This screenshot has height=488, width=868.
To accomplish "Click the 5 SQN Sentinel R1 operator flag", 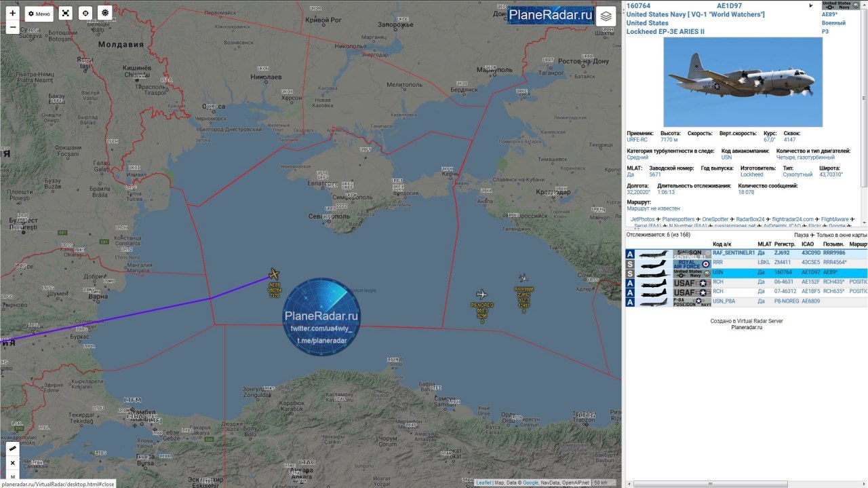I will (x=692, y=254).
